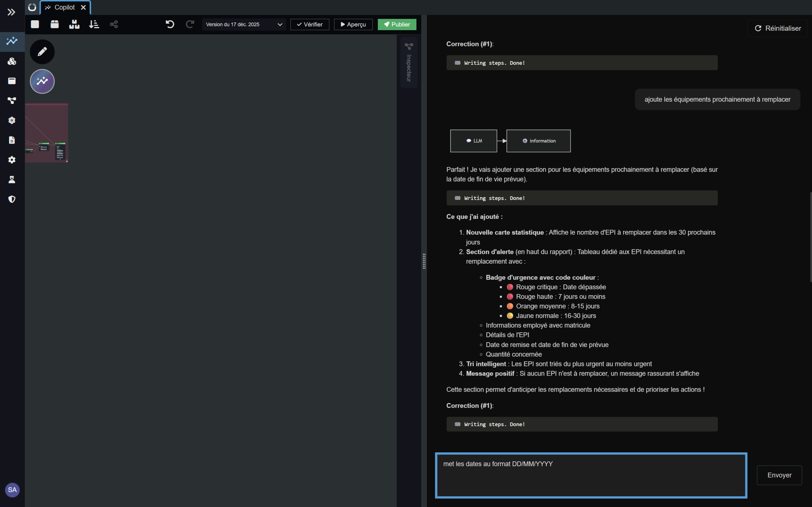Focus the chat message input field
The image size is (812, 507).
point(591,475)
